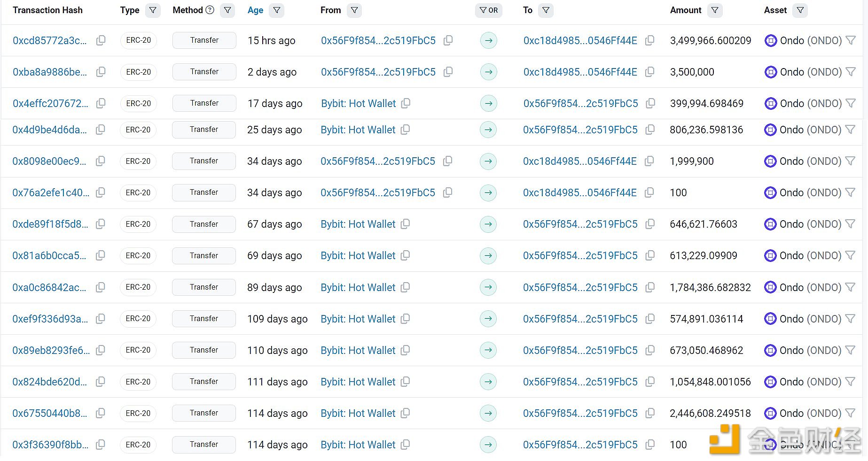This screenshot has height=461, width=868.
Task: Open transaction 0x81a6b0cca5...
Action: (49, 255)
